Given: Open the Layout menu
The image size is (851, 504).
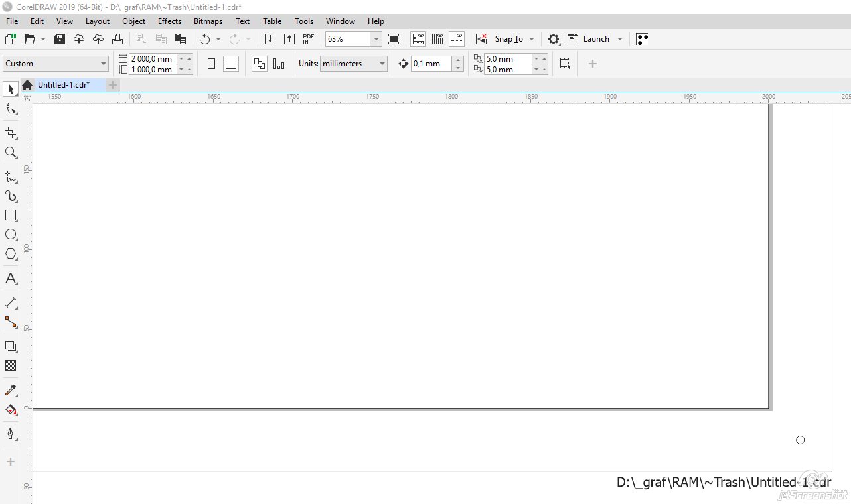Looking at the screenshot, I should (98, 21).
